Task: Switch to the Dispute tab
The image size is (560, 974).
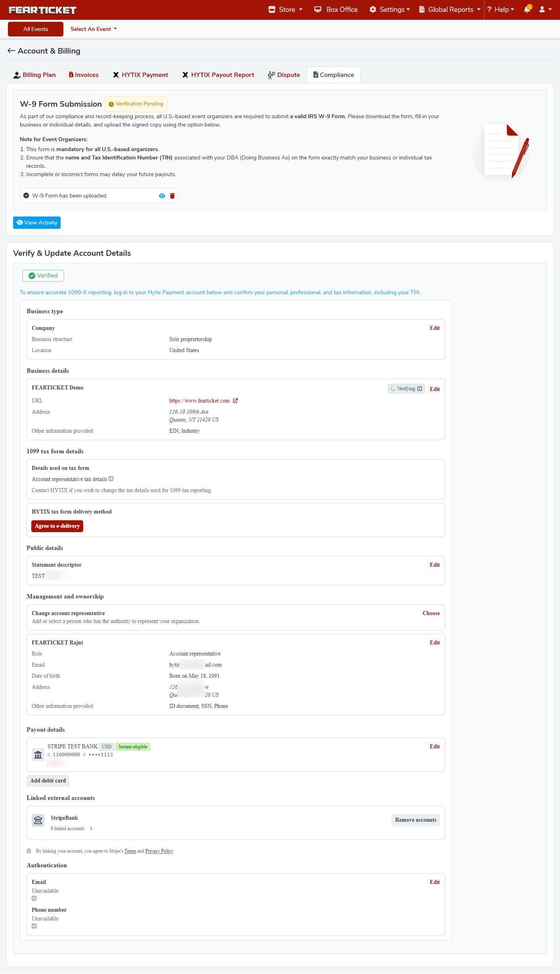Action: coord(284,75)
